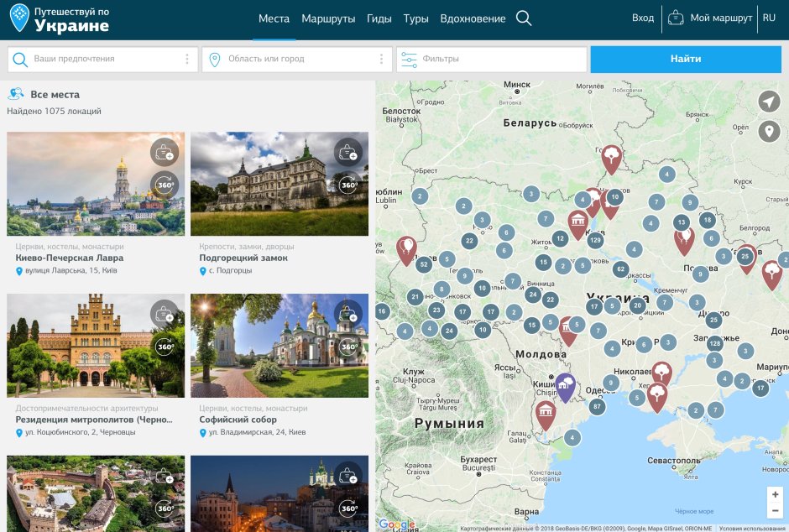Click the cluster marker labeled 128
This screenshot has height=532, width=789.
coord(714,343)
